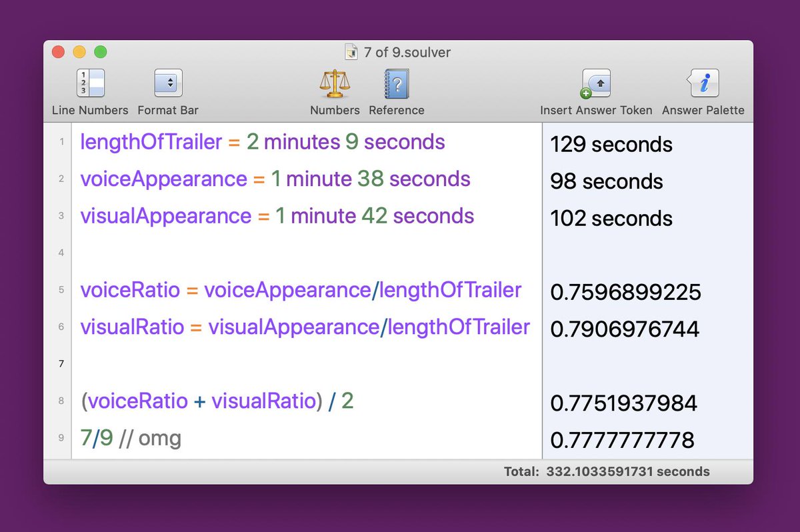Viewport: 800px width, 532px height.
Task: Click Insert Answer Token button
Action: (596, 92)
